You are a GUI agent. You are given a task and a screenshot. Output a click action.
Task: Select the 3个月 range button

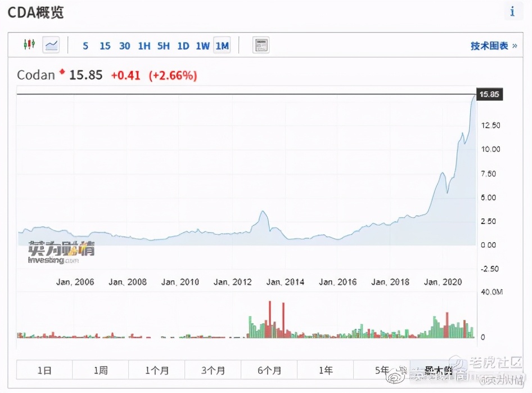pos(214,370)
